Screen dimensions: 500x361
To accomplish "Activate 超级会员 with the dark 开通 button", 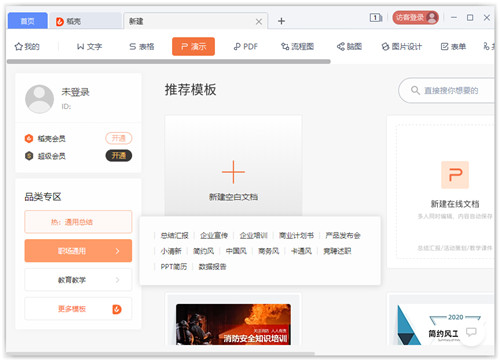I will click(119, 156).
